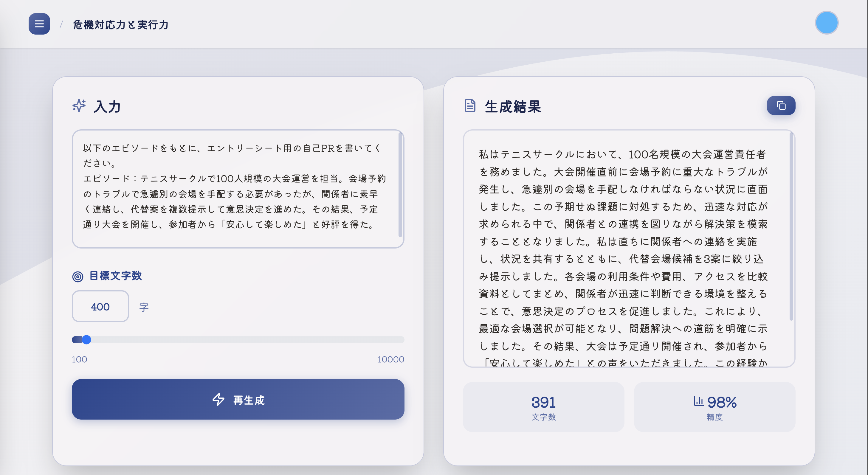Click the target icon next to 目標文字数
Viewport: 868px width, 475px height.
tap(78, 277)
